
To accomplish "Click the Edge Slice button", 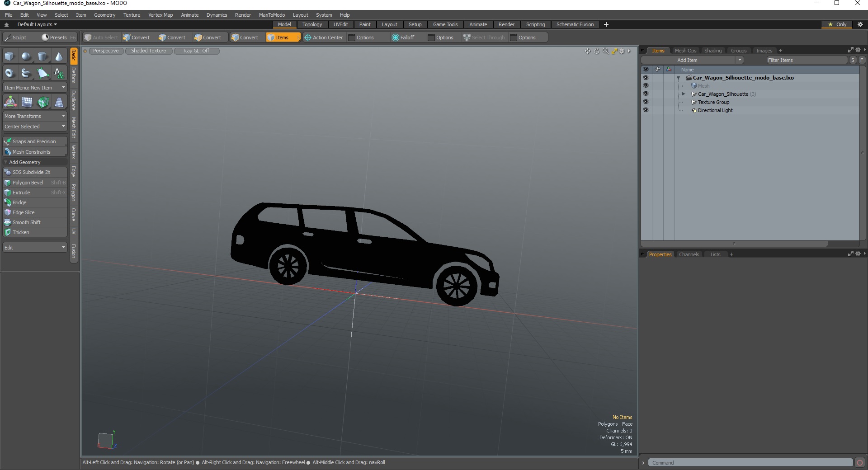I will (35, 212).
